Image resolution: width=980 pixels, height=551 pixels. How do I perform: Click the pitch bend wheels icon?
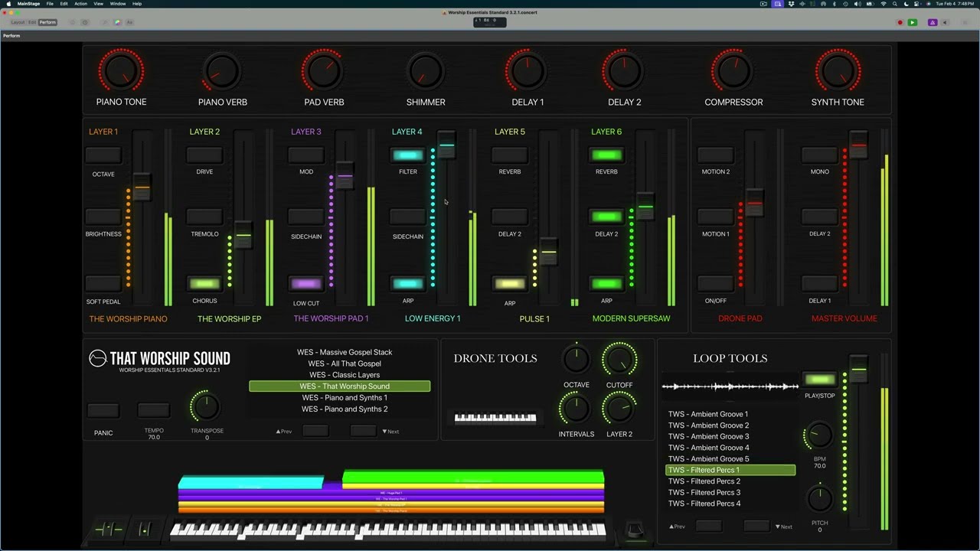coord(108,529)
